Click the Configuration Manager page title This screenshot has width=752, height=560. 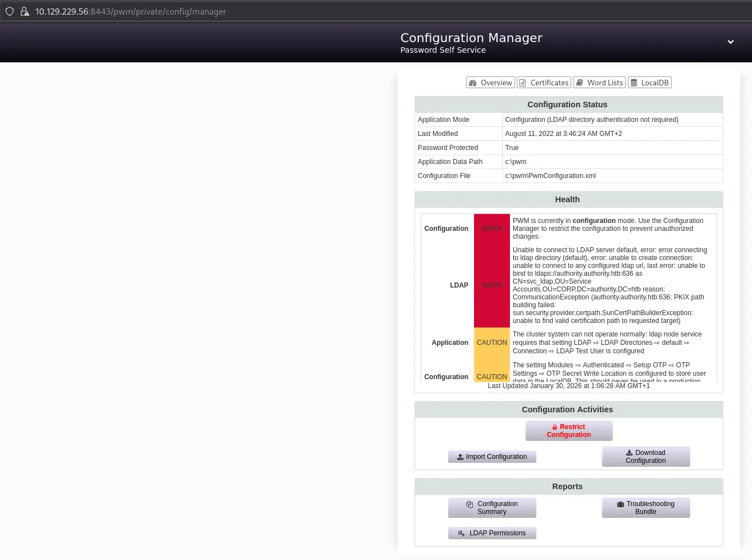(471, 38)
